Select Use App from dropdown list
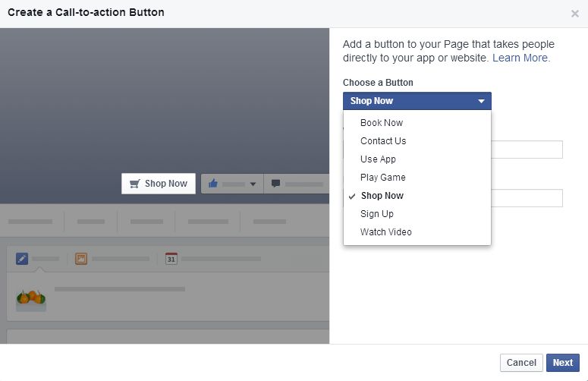This screenshot has height=381, width=588. tap(378, 159)
